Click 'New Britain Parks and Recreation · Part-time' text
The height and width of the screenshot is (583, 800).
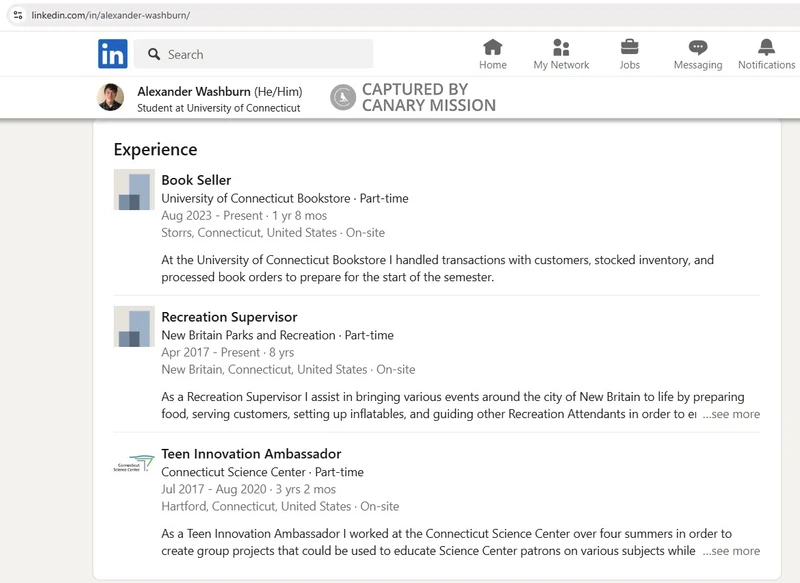(278, 335)
